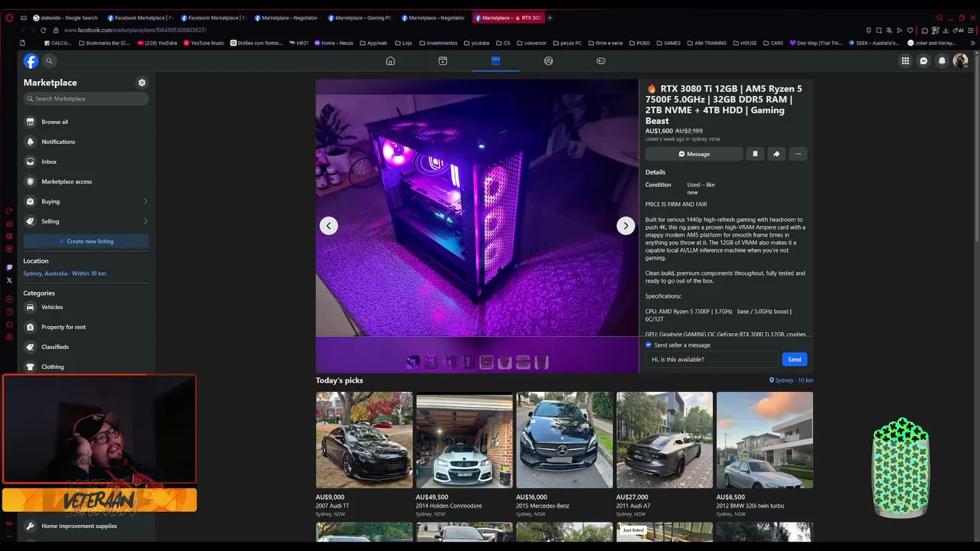
Task: Open the Classifieds category
Action: (x=86, y=347)
